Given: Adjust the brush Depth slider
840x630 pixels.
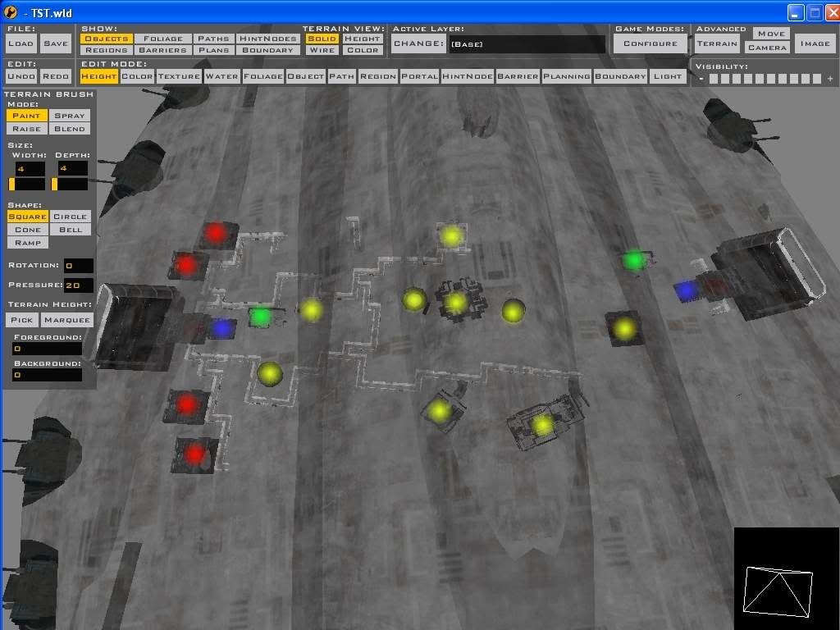Looking at the screenshot, I should 70,185.
